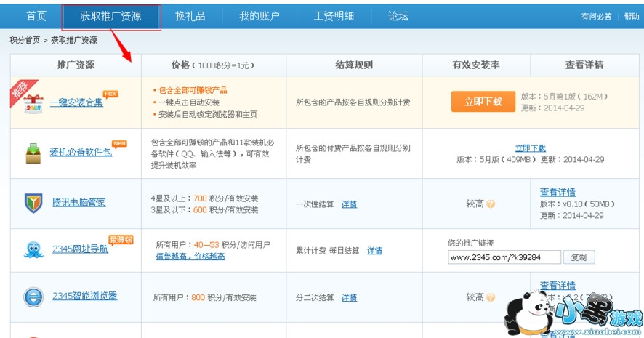
Task: Click 立即下载 link for 装机必备软件包
Action: pyautogui.click(x=530, y=148)
